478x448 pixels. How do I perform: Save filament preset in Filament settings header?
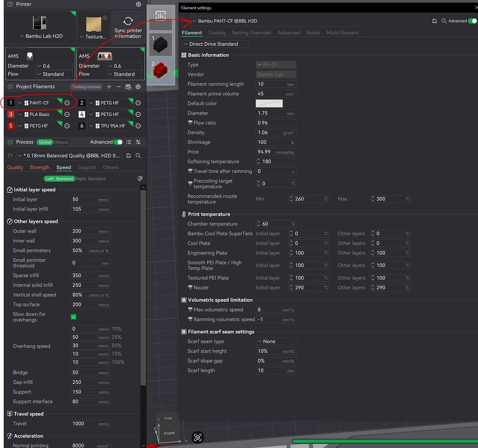coord(435,21)
